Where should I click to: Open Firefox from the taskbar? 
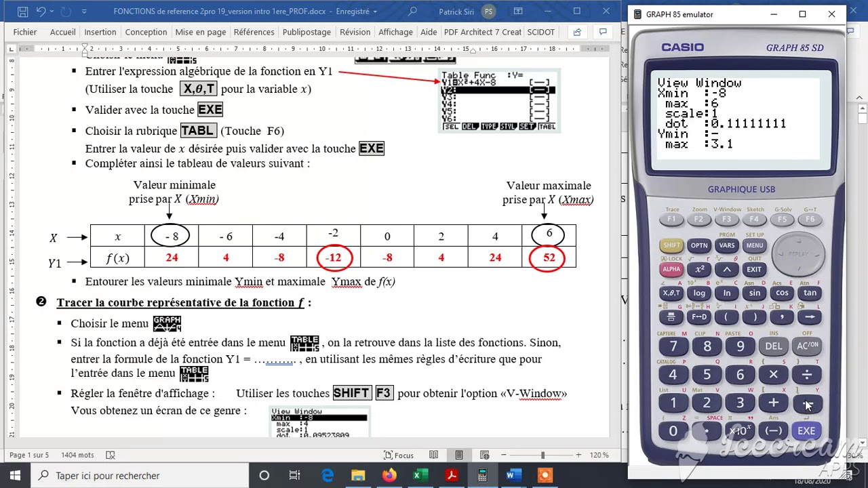tap(389, 476)
